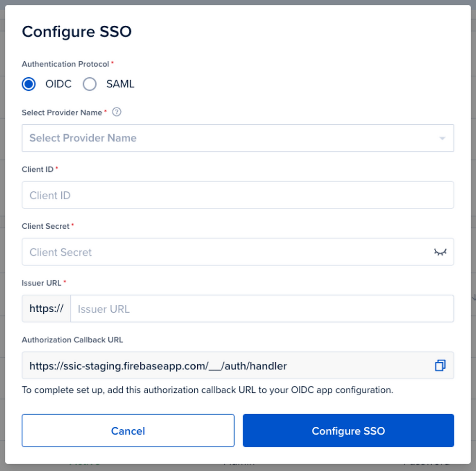Select the SAML radio button
Image resolution: width=476 pixels, height=471 pixels.
89,84
